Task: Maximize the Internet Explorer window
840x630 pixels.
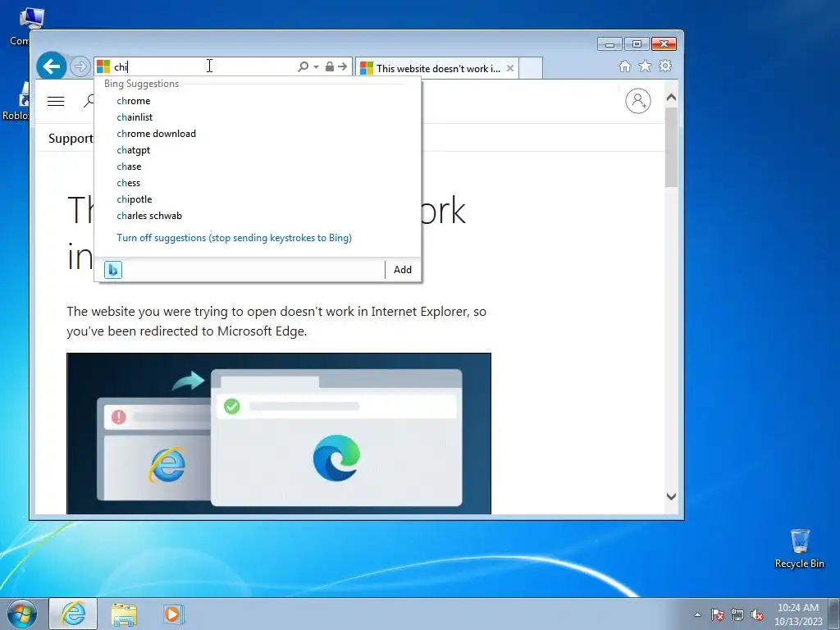Action: click(637, 44)
